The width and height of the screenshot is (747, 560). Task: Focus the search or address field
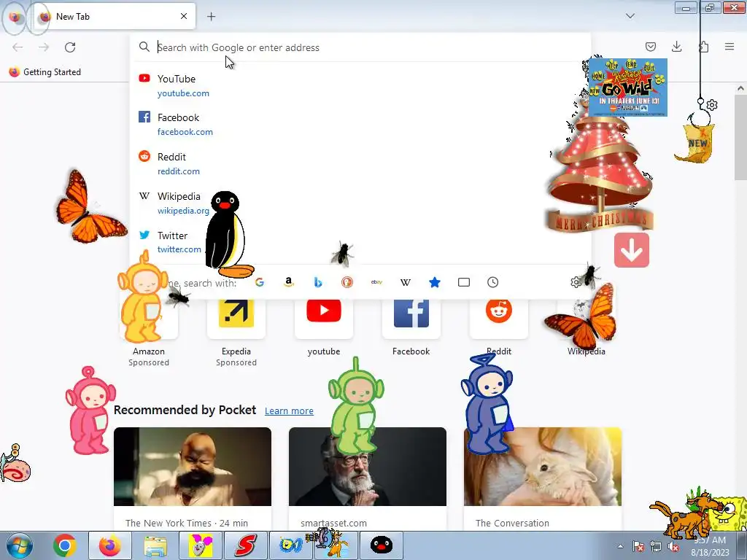[x=360, y=47]
